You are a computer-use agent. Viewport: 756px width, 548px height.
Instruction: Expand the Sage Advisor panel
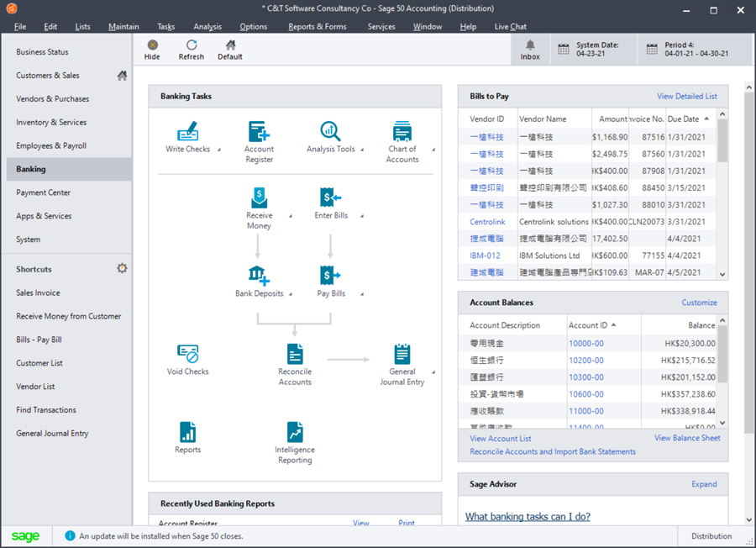click(704, 484)
